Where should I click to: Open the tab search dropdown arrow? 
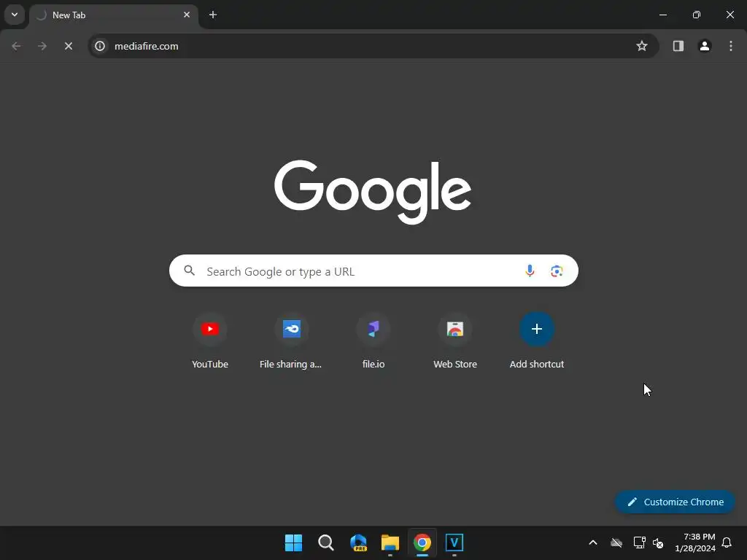pos(15,15)
